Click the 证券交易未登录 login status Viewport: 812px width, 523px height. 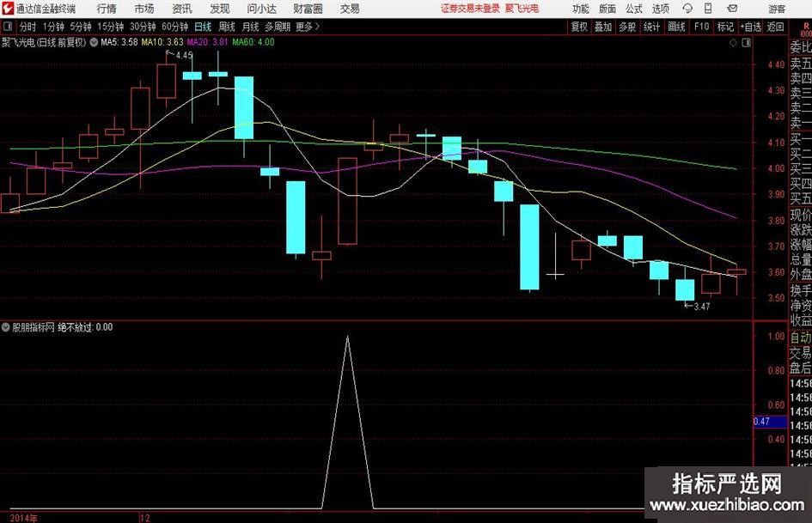point(470,9)
